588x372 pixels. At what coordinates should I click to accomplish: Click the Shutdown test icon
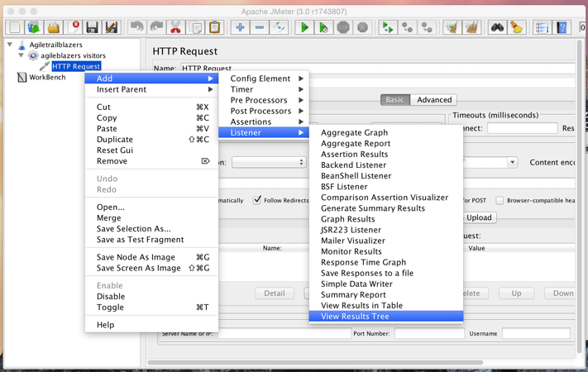[x=362, y=27]
